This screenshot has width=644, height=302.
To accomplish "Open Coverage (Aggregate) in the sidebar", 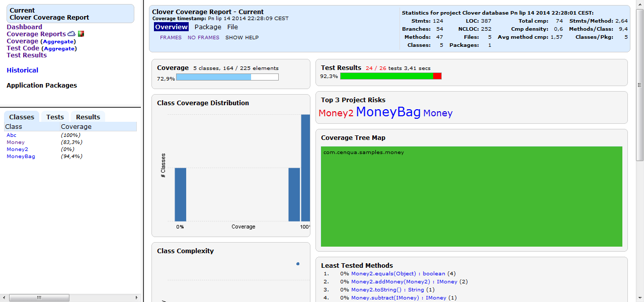I will click(x=59, y=41).
